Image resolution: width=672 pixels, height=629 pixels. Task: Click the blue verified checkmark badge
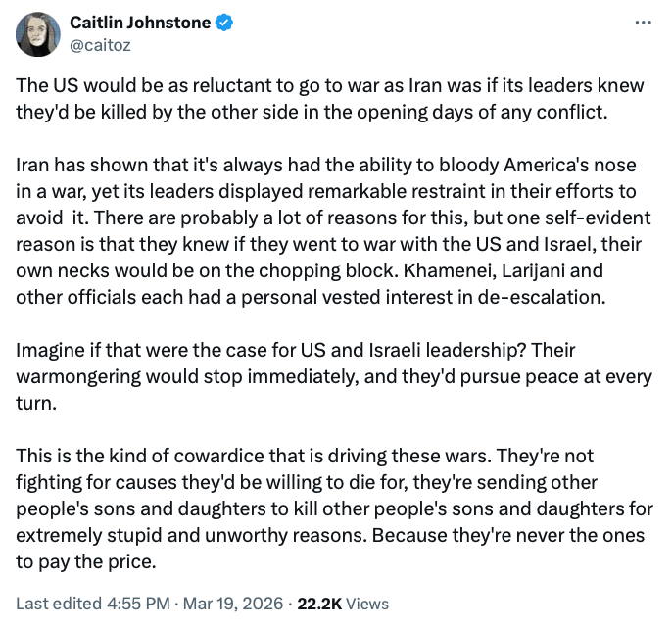pyautogui.click(x=224, y=23)
